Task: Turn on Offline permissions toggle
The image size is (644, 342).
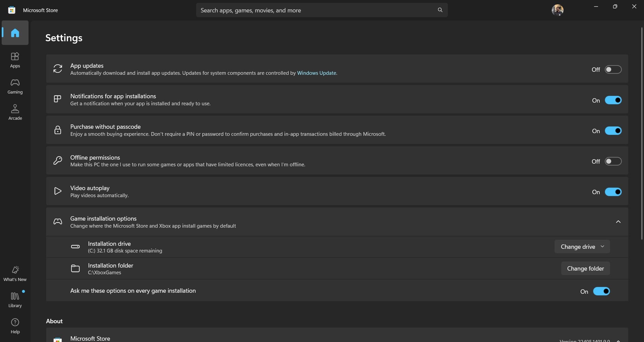Action: point(613,161)
